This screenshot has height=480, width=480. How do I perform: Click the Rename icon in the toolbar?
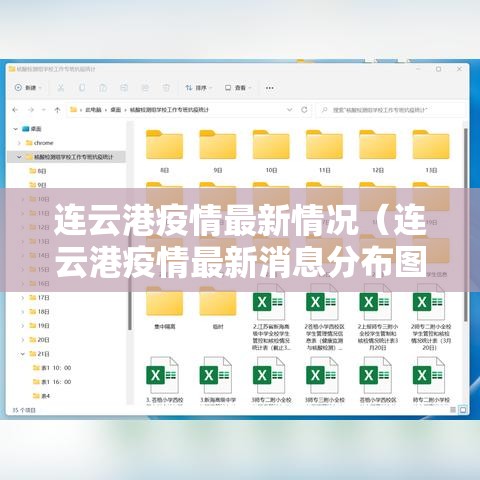pos(124,88)
